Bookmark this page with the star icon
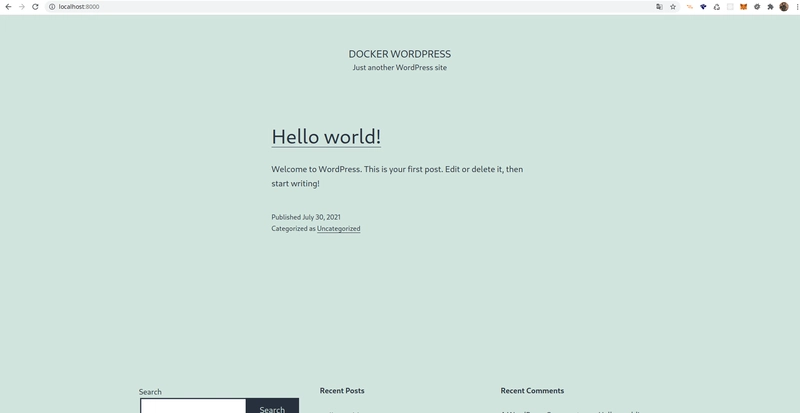This screenshot has width=800, height=413. point(673,7)
